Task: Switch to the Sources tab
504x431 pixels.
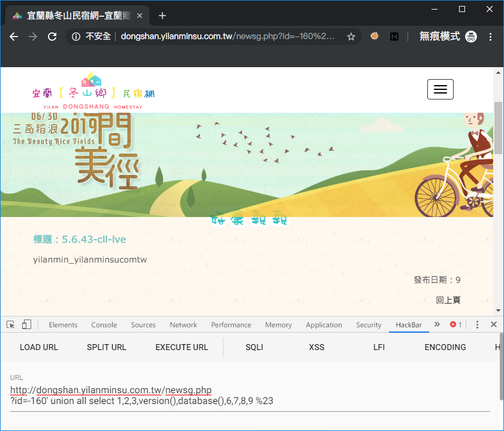Action: 143,325
